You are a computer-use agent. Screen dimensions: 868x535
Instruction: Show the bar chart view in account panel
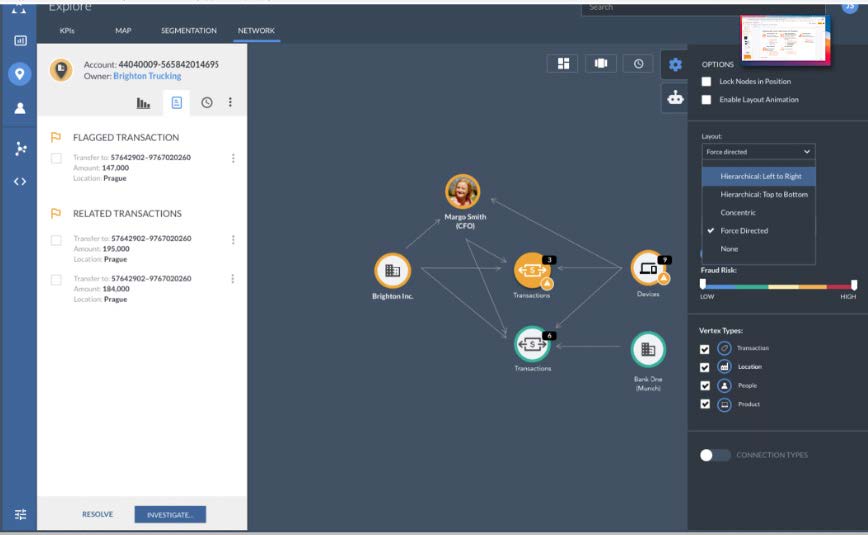[x=143, y=103]
